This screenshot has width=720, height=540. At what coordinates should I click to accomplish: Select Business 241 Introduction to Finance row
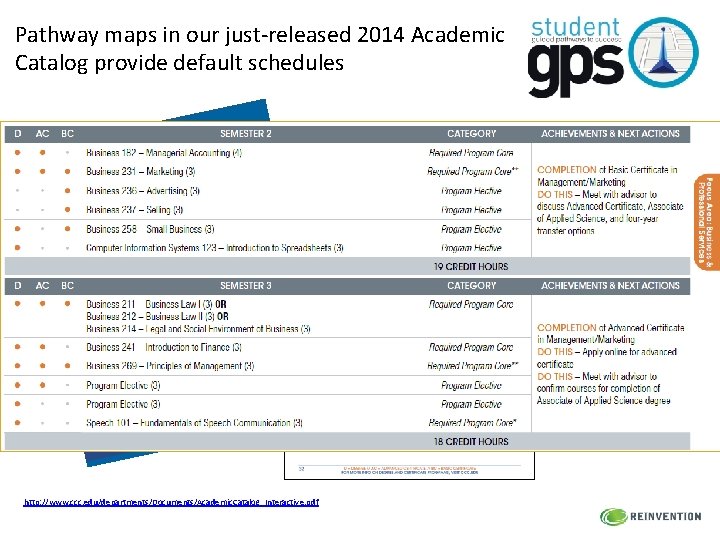click(268, 347)
